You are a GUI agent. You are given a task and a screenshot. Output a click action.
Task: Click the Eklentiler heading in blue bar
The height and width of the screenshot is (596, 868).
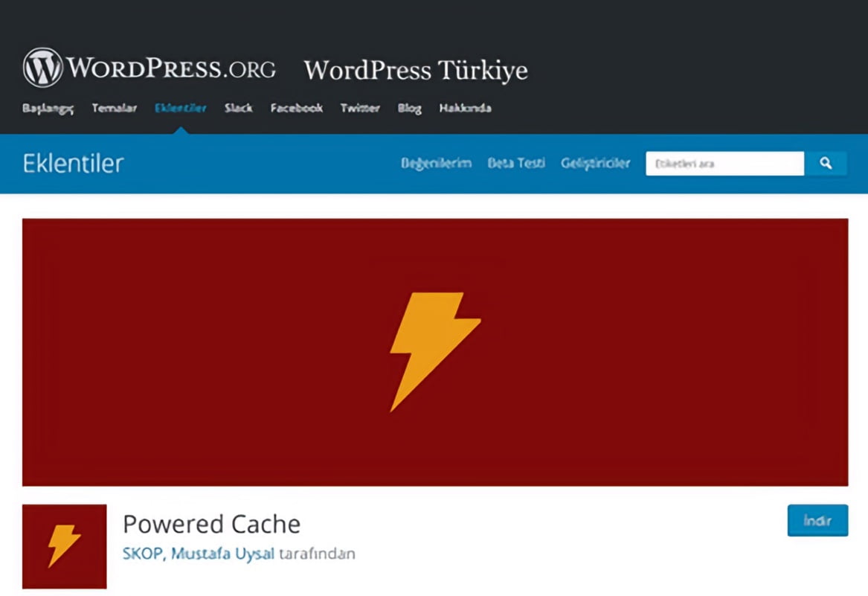point(73,164)
